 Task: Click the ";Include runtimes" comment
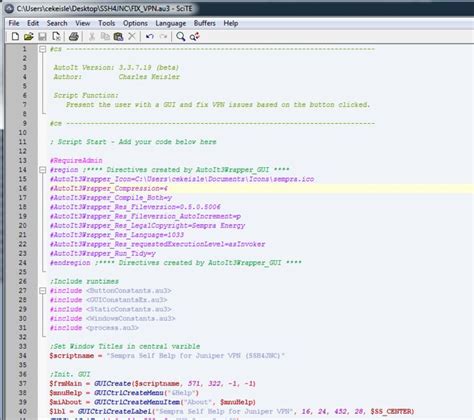[84, 281]
